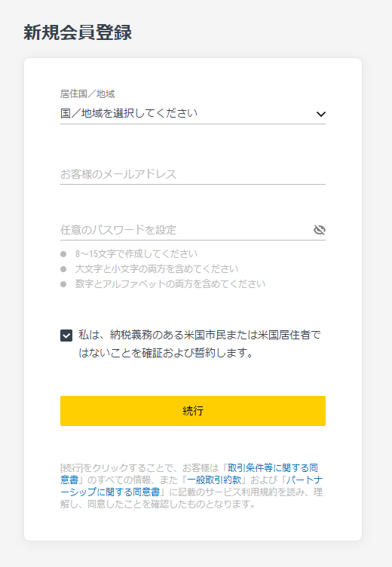Click the 新規会員登録 page heading
The width and height of the screenshot is (392, 567).
tap(78, 32)
